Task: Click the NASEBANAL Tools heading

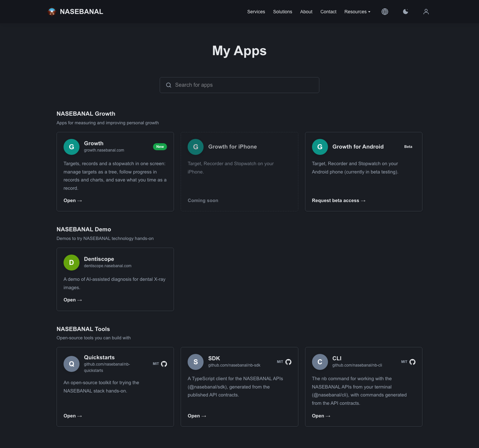Action: 83,329
